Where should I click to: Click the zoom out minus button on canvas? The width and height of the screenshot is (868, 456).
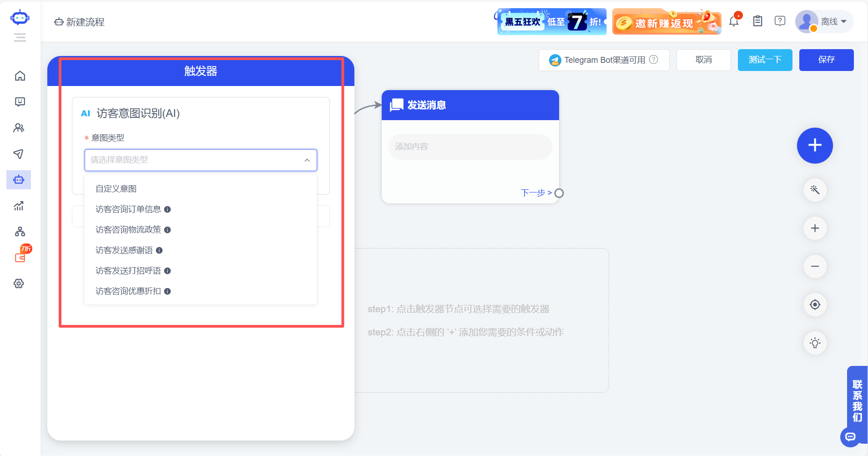815,266
